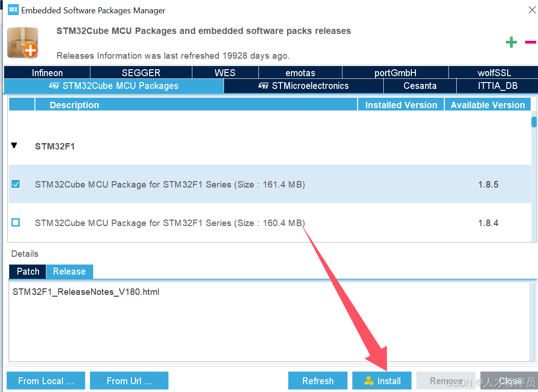This screenshot has width=538, height=392.
Task: Click the STM32F1 group label
Action: (55, 146)
